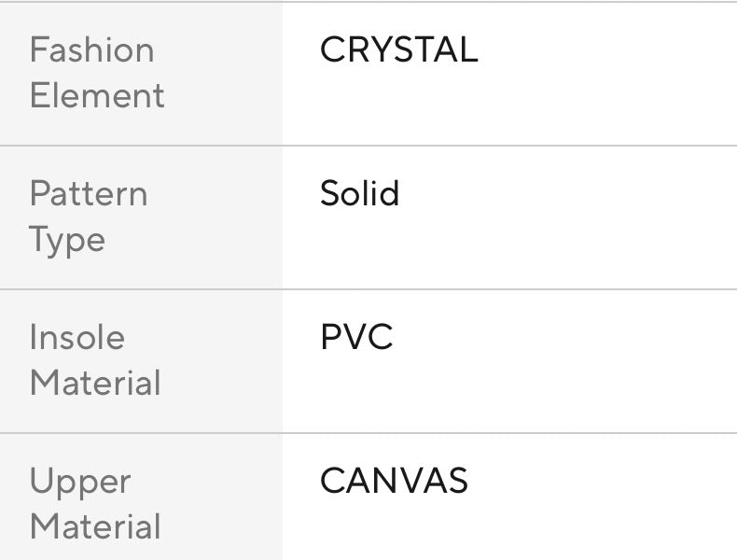Image resolution: width=737 pixels, height=560 pixels.
Task: Click the word Insole in the label column
Action: pyautogui.click(x=76, y=338)
